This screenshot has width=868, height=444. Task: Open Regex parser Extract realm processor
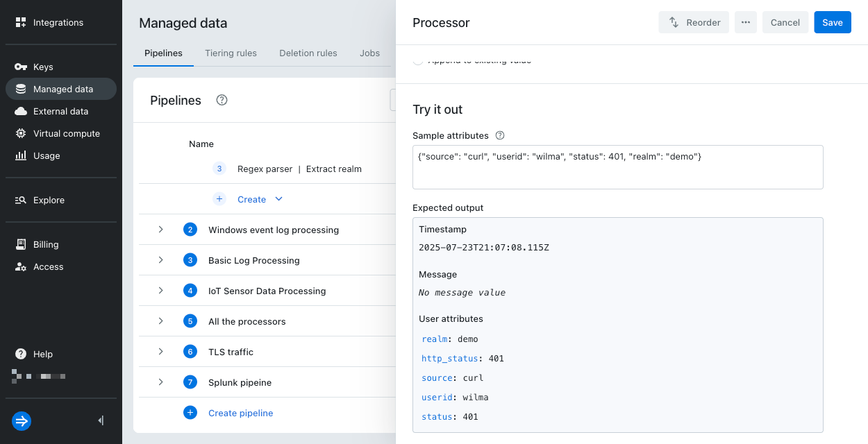299,169
